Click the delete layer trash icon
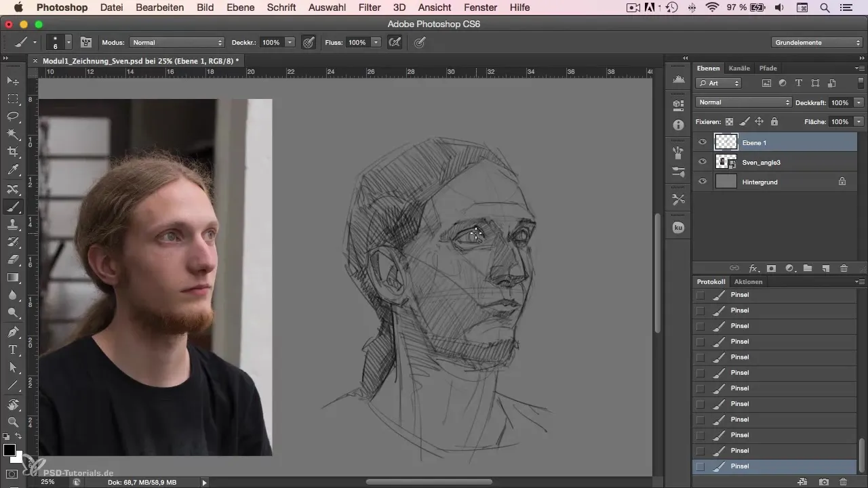 point(844,268)
